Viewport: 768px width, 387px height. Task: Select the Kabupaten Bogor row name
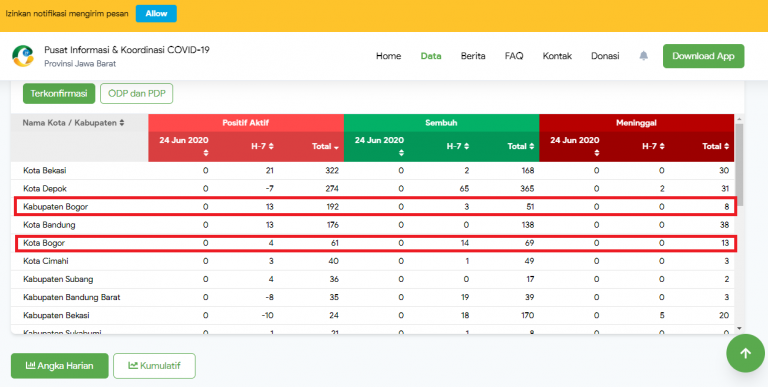56,207
